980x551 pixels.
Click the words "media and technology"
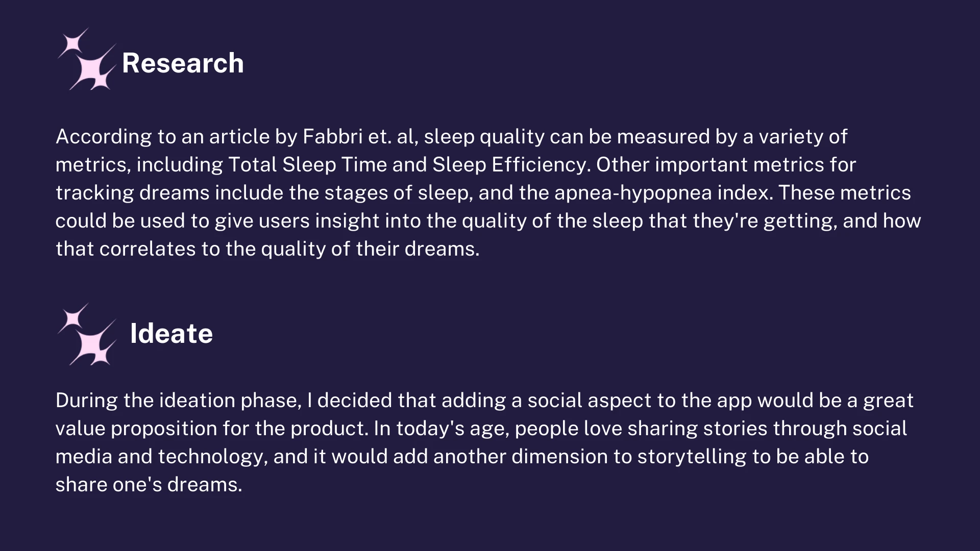click(x=161, y=457)
